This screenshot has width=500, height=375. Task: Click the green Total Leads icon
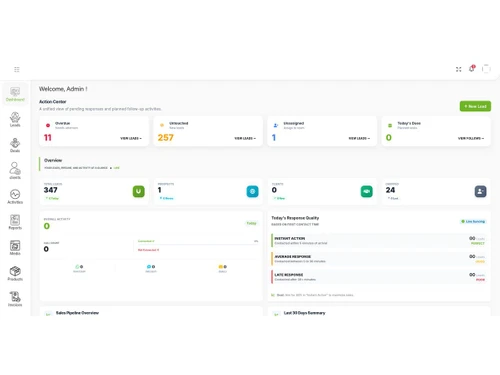point(139,191)
